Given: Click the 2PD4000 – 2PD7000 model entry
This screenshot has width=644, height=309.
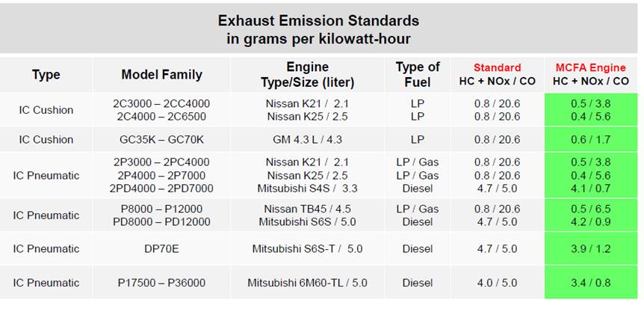Looking at the screenshot, I should pos(161,189).
